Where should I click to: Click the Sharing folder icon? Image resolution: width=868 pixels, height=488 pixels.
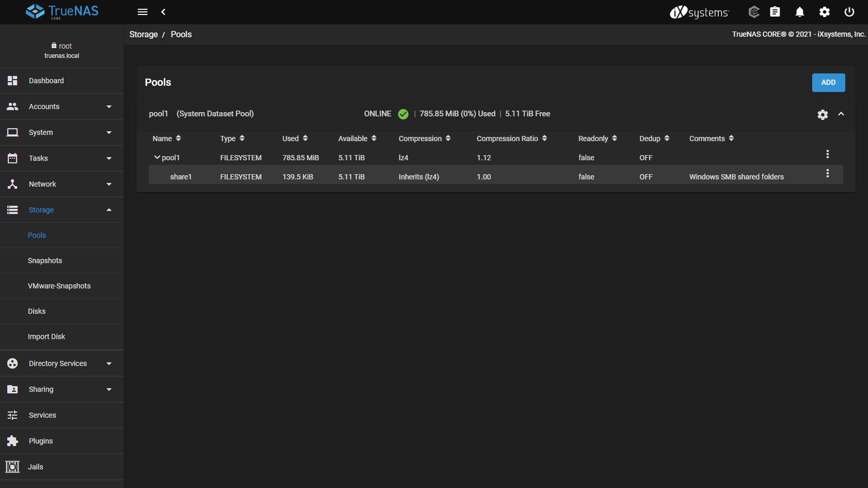pos(12,389)
